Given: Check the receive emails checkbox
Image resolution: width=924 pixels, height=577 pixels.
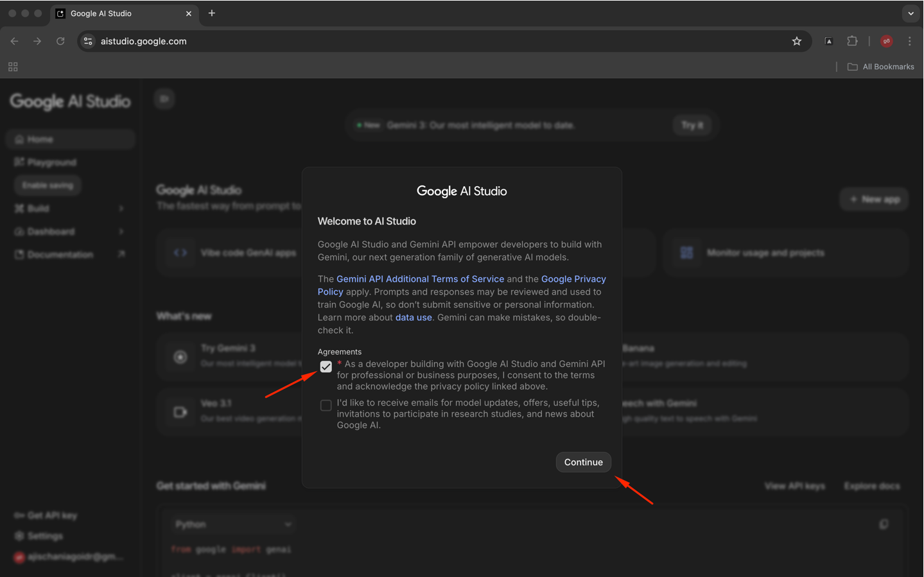Looking at the screenshot, I should coord(326,406).
